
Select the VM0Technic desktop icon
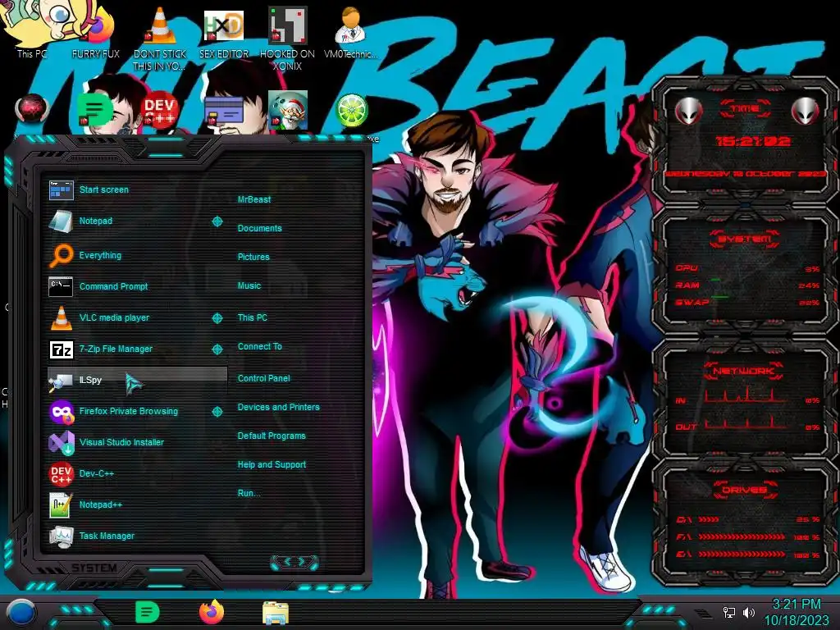[351, 32]
